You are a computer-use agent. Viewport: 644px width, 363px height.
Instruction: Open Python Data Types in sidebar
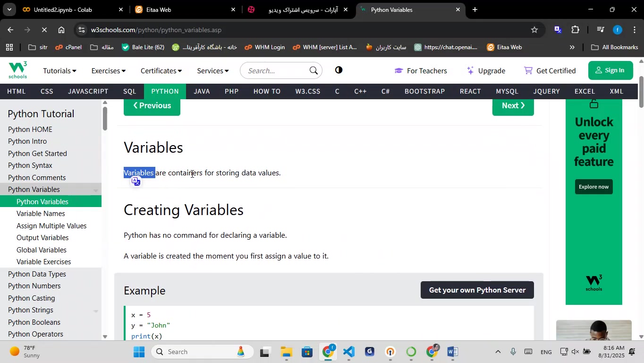coord(37,274)
